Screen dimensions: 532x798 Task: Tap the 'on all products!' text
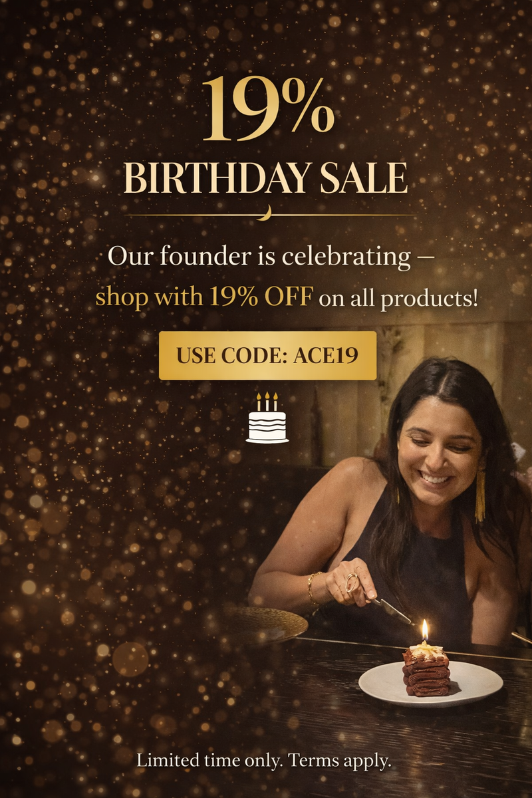398,298
